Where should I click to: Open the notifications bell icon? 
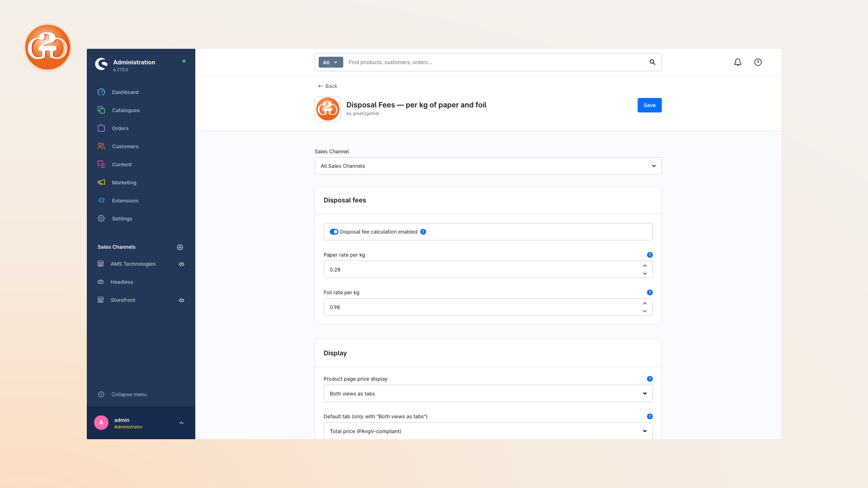[737, 62]
